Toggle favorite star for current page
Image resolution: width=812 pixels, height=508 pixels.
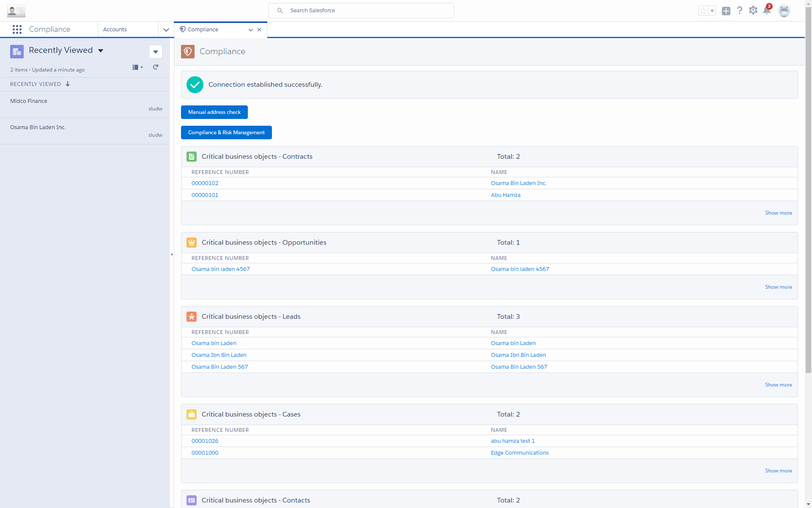[x=703, y=11]
